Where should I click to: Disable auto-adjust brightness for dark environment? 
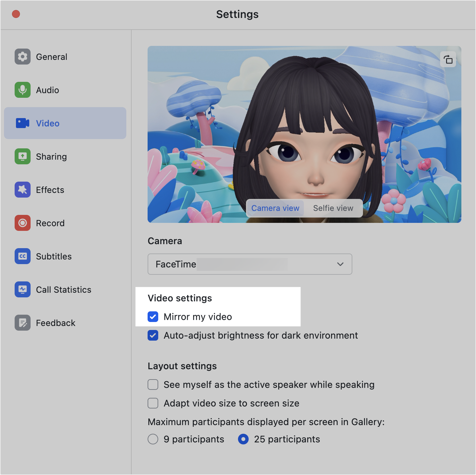click(153, 335)
